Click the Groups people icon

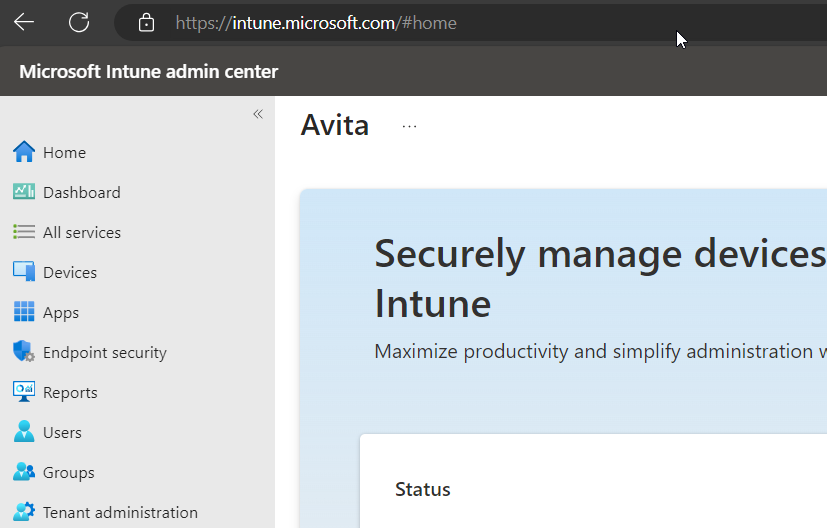[x=24, y=472]
